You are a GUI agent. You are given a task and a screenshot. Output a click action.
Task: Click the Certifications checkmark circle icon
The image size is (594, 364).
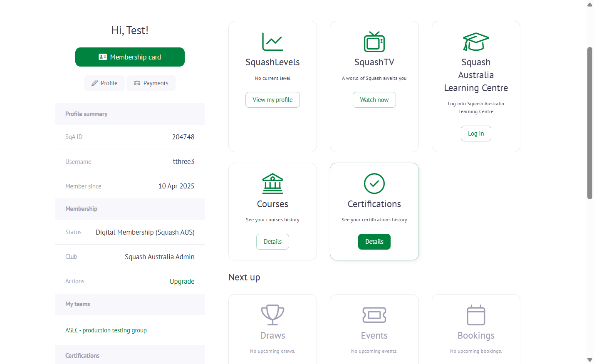pos(374,183)
